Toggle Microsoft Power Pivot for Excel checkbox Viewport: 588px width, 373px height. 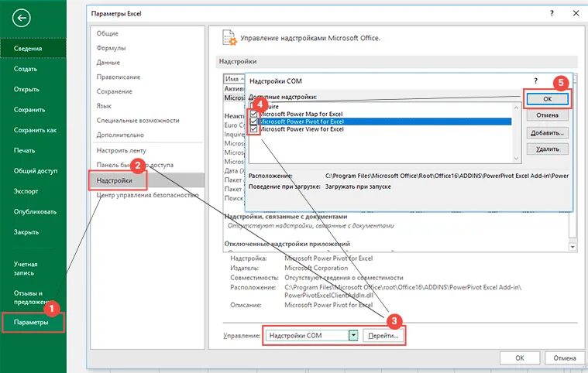254,121
